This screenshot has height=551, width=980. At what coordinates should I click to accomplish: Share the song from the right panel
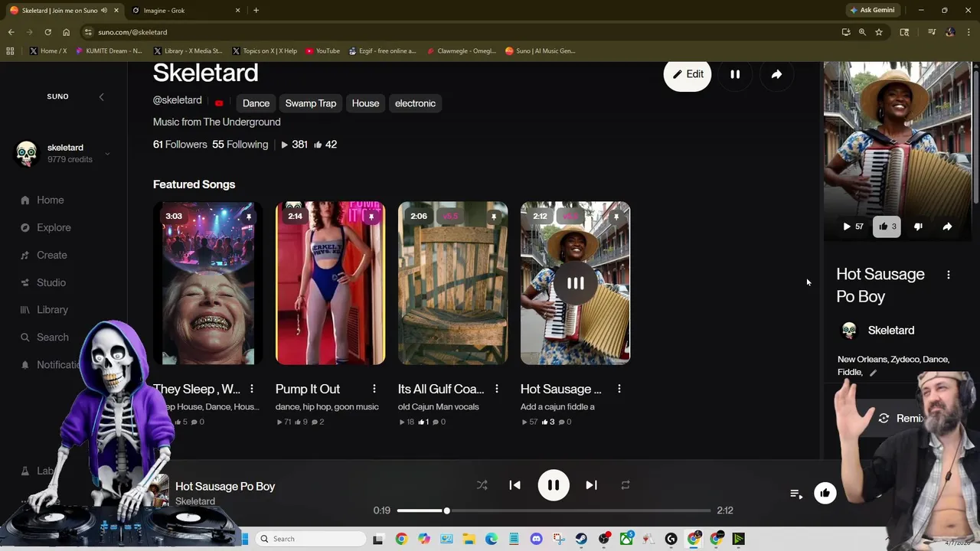click(947, 227)
